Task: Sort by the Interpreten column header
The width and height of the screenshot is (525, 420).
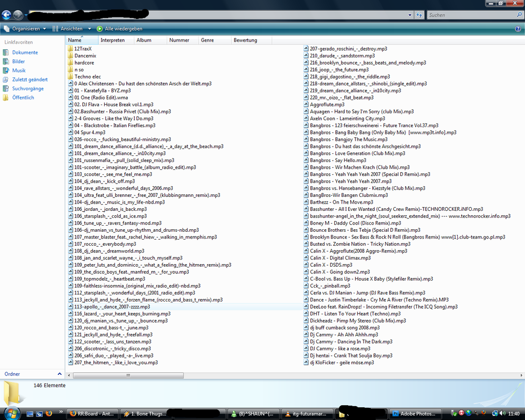Action: [116, 40]
